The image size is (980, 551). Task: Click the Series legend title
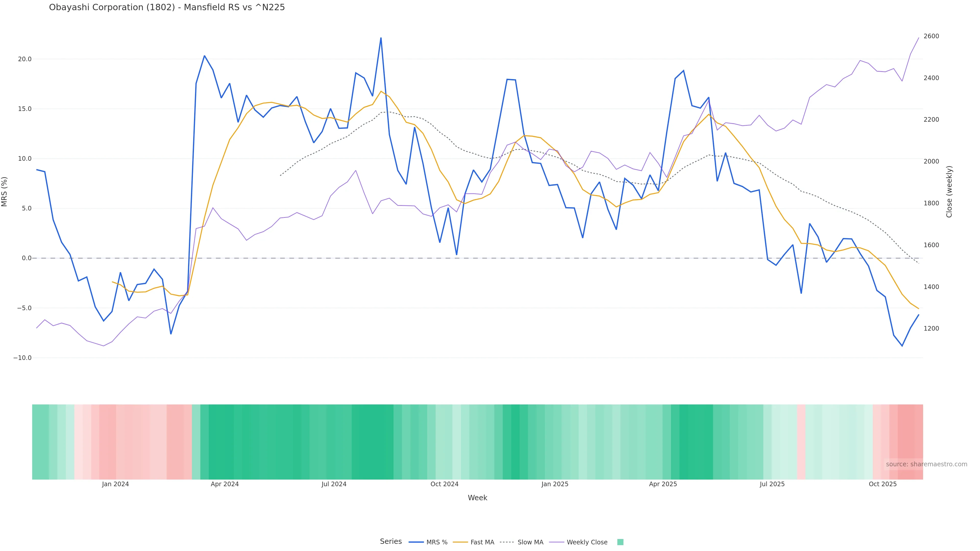click(x=391, y=542)
